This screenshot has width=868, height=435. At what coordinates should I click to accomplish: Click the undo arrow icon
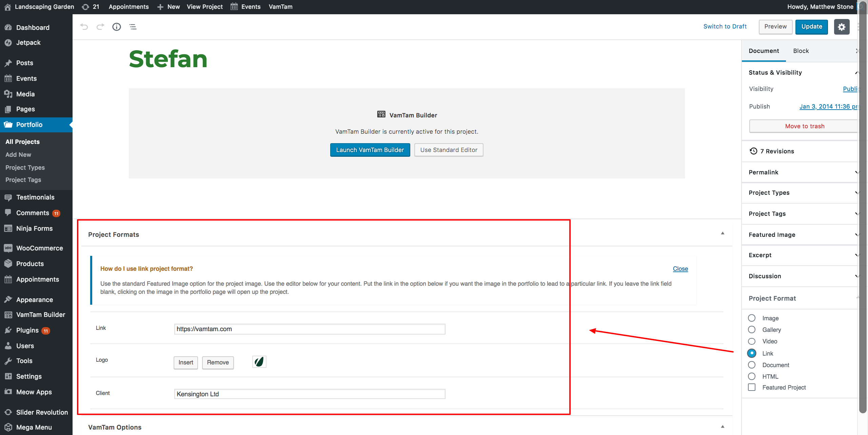[x=84, y=27]
